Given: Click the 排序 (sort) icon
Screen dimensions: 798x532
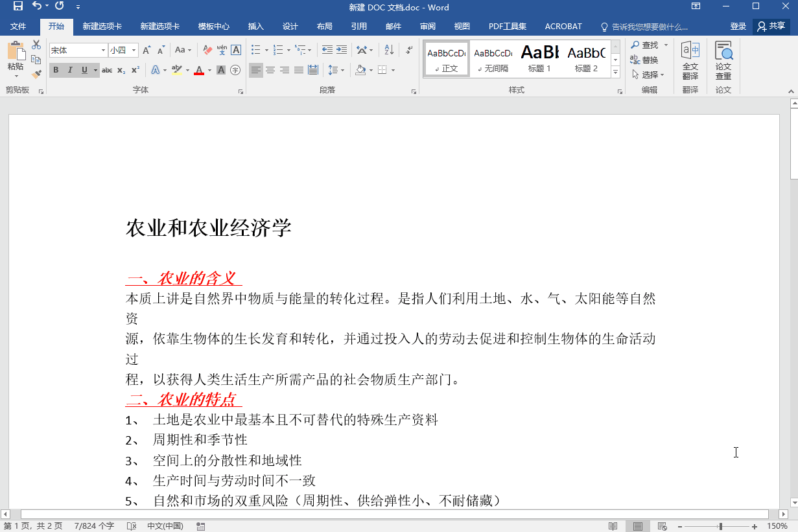Looking at the screenshot, I should pyautogui.click(x=390, y=49).
